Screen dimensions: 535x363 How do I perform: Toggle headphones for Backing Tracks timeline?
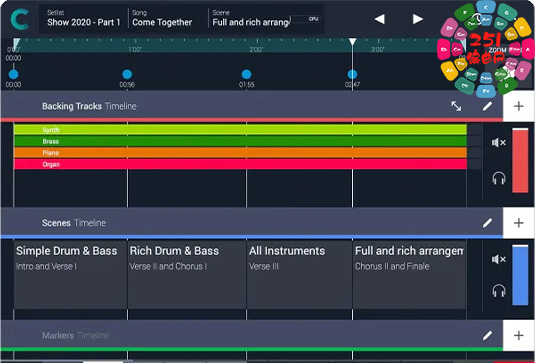click(x=498, y=178)
